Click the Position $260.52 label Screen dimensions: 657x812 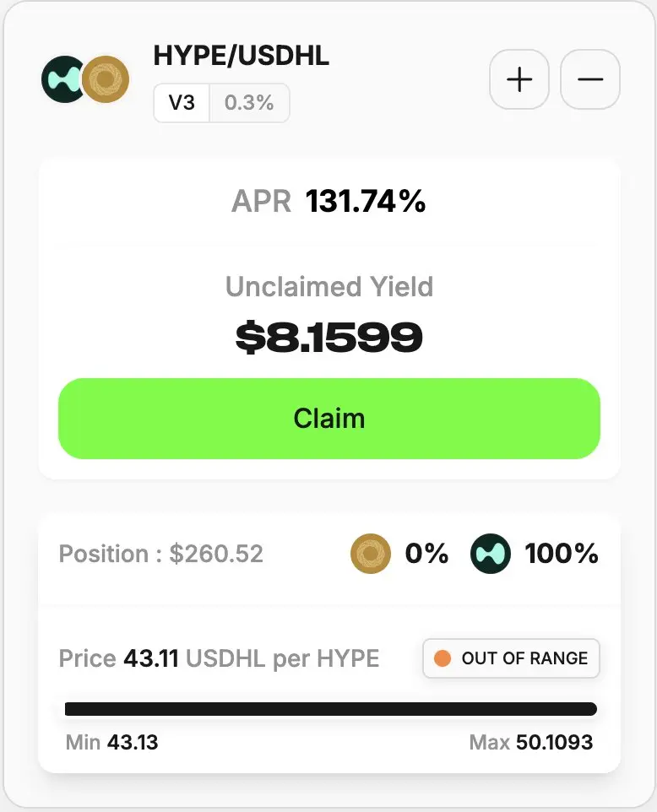click(x=161, y=554)
